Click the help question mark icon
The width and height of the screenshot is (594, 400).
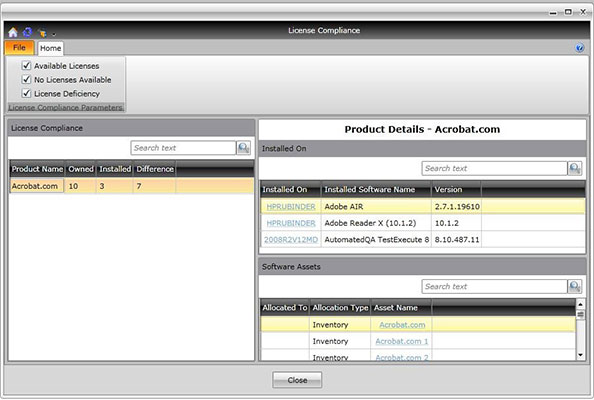coord(579,48)
